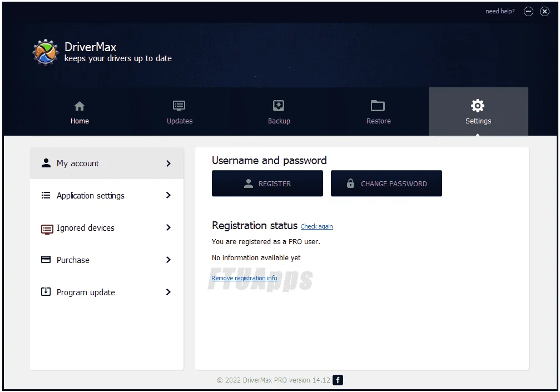This screenshot has width=560, height=392.
Task: Click the Purchase credit card icon
Action: coord(46,259)
